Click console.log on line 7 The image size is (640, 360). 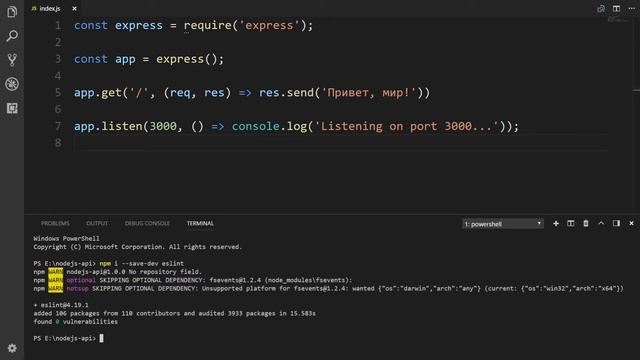[269, 126]
